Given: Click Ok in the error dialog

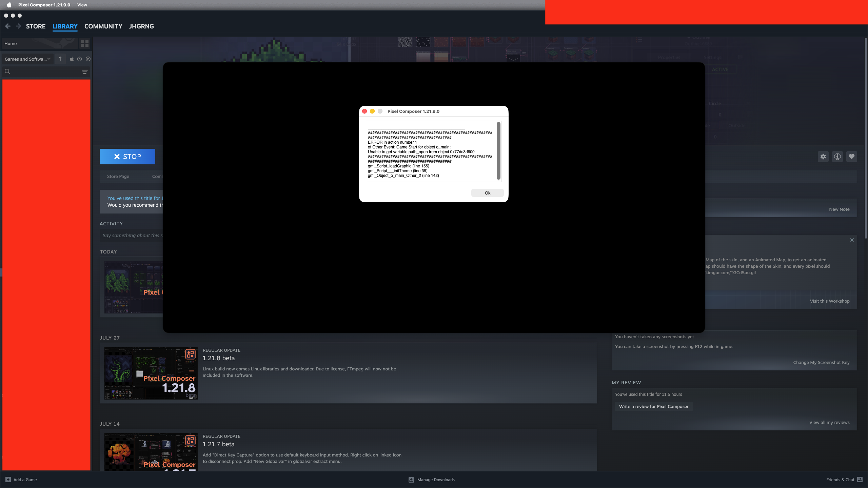Looking at the screenshot, I should coord(487,193).
